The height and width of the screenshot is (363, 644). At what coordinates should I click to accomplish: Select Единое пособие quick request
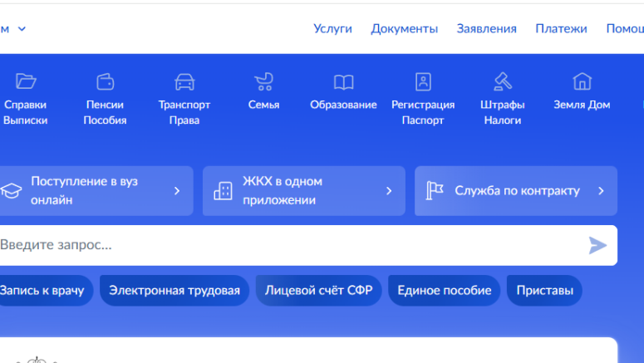click(x=444, y=291)
